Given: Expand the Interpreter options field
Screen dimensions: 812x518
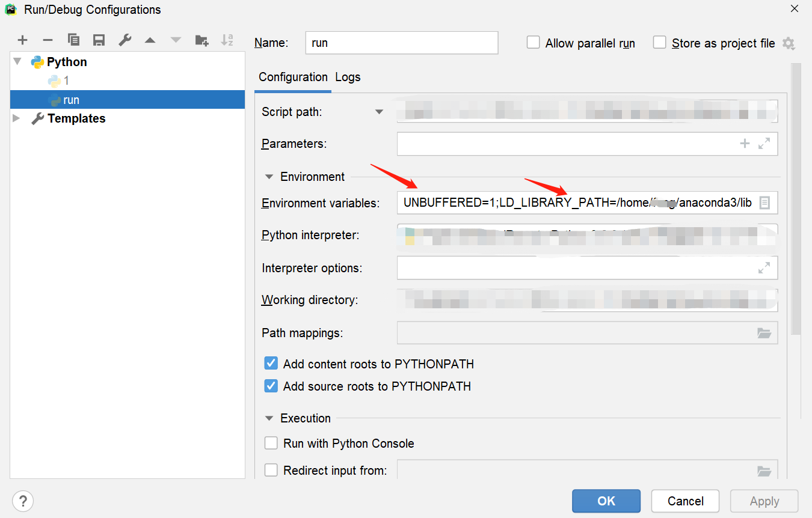Looking at the screenshot, I should 764,268.
